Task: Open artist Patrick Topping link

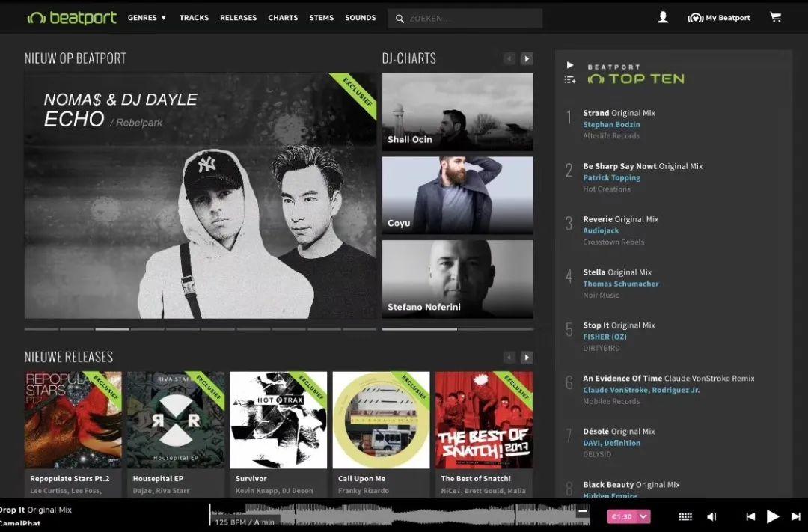Action: tap(612, 177)
